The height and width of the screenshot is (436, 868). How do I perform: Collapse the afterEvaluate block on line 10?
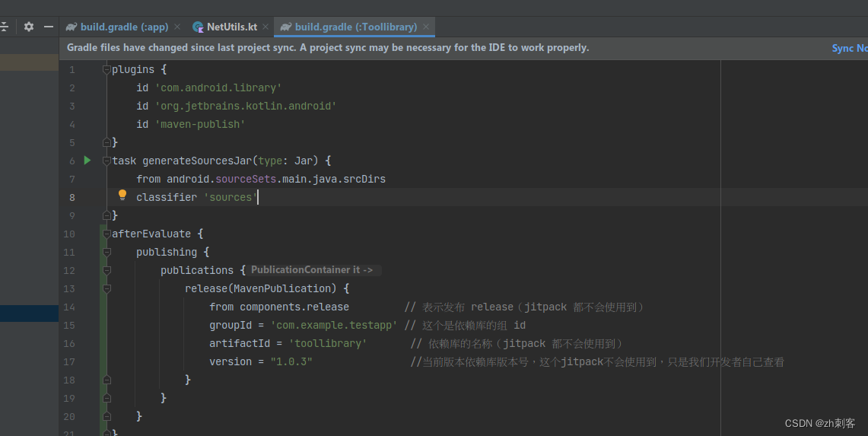click(x=107, y=234)
